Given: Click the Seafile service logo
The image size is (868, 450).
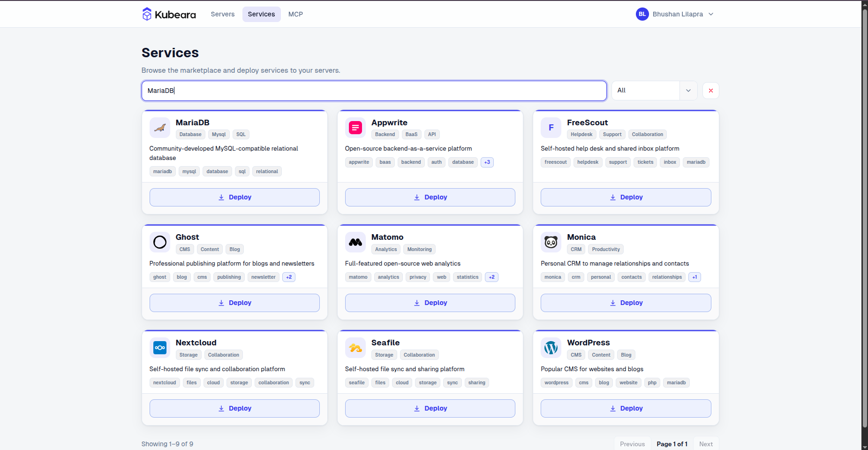Looking at the screenshot, I should pos(355,348).
